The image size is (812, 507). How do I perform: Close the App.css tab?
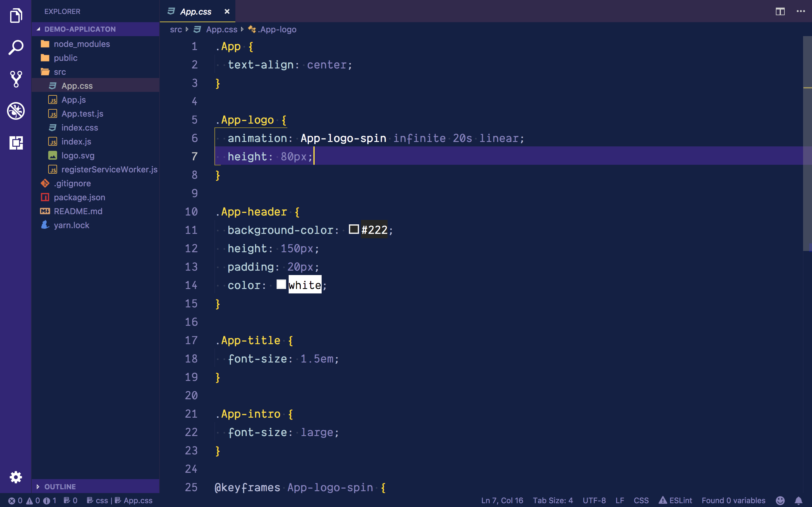click(227, 12)
